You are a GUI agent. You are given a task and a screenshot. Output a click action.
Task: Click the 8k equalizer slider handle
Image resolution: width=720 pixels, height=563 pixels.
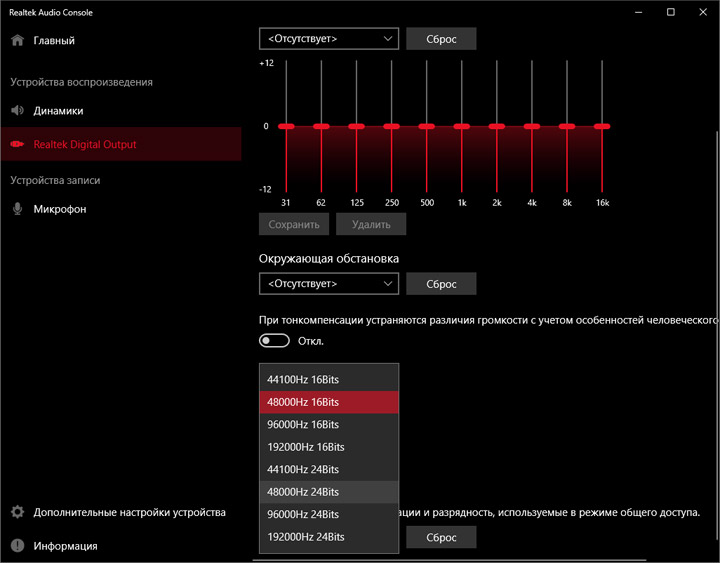(567, 126)
